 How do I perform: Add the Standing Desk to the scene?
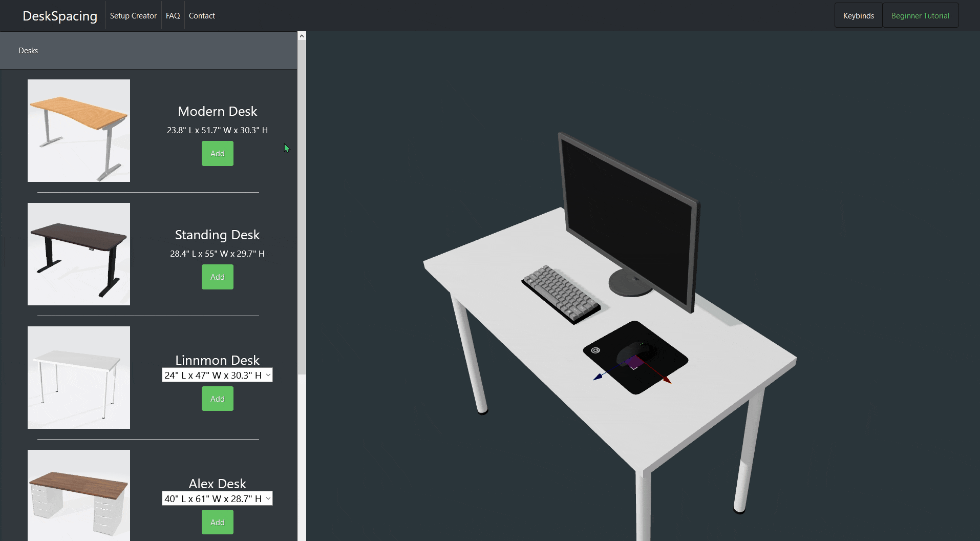point(217,277)
